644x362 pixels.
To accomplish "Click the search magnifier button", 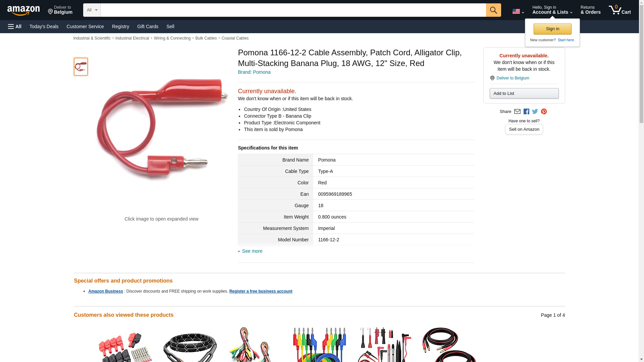I will coord(493,10).
